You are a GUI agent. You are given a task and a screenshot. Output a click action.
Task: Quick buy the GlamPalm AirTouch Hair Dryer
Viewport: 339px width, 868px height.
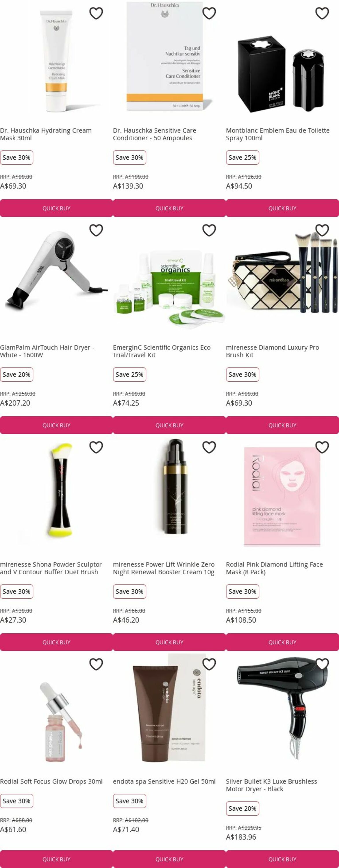click(x=56, y=425)
